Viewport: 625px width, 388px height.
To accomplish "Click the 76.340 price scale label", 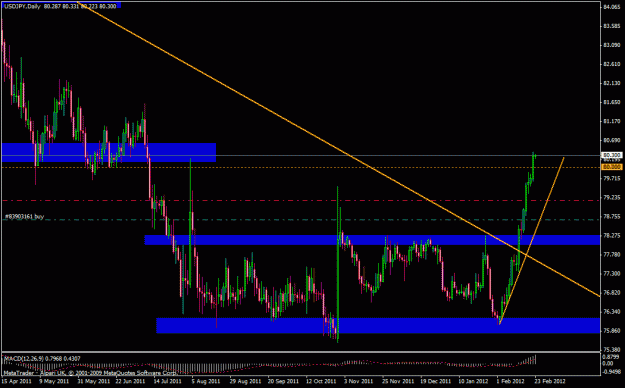I will click(x=612, y=311).
